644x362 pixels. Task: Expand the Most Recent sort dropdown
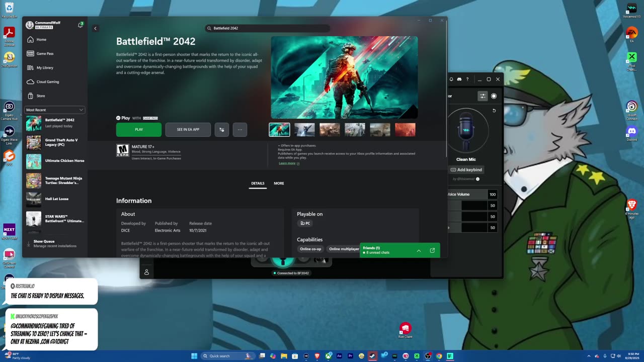pos(55,110)
